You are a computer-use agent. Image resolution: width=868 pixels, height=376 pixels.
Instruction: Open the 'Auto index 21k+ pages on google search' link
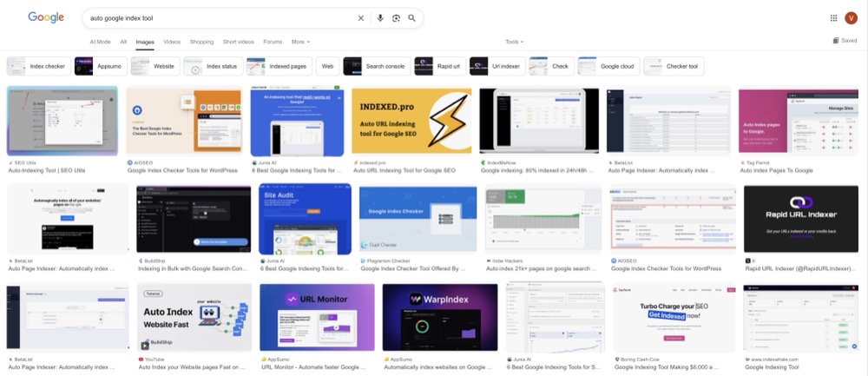point(542,268)
